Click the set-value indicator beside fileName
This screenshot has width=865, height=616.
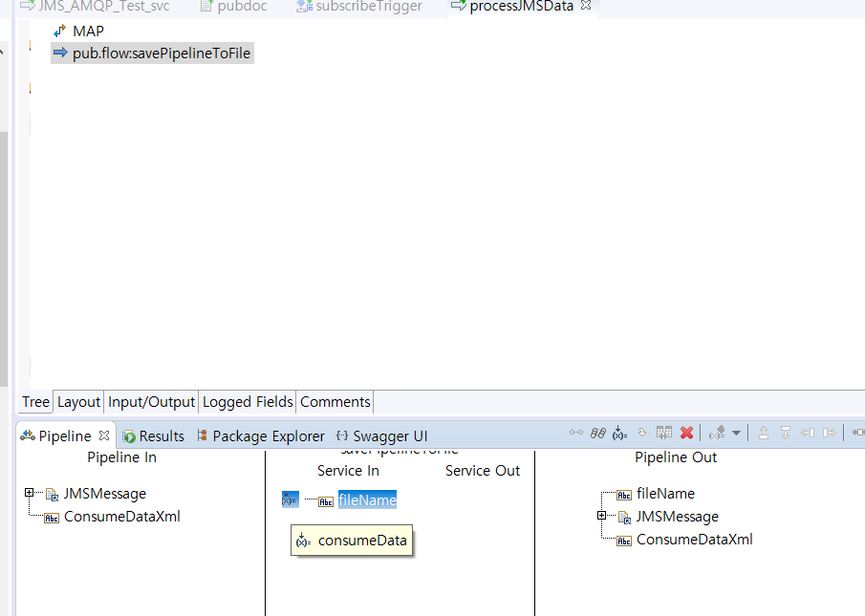click(291, 499)
